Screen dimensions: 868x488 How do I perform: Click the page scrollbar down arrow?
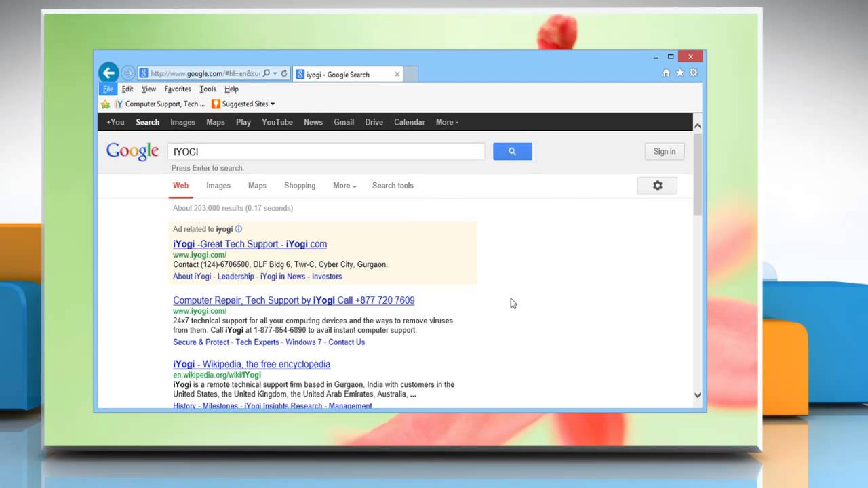click(x=697, y=395)
